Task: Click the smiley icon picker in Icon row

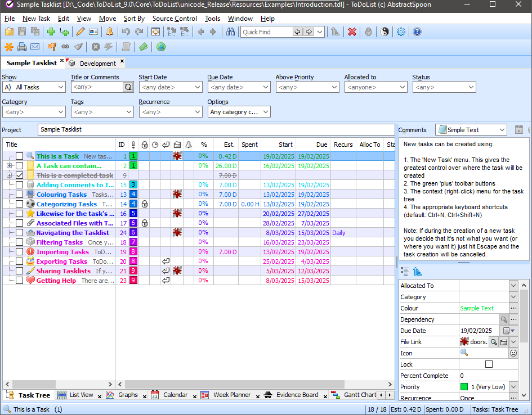Action: 513,353
